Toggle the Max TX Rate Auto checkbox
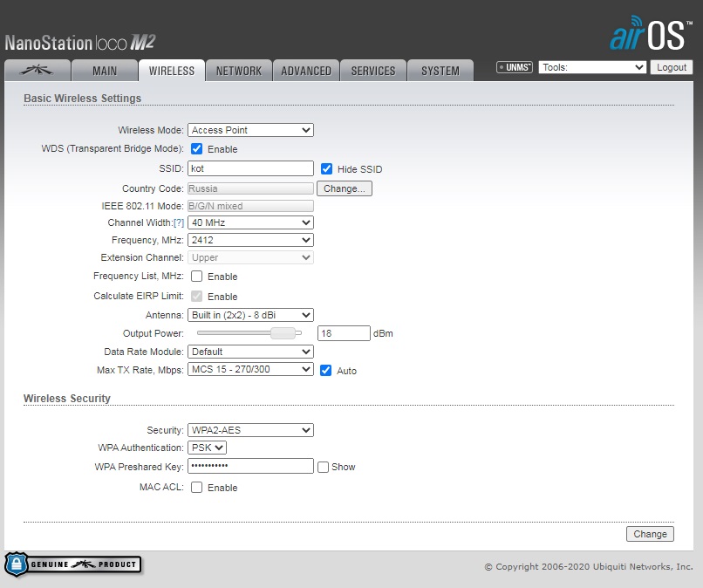Screen dimensions: 703x588 (325, 371)
